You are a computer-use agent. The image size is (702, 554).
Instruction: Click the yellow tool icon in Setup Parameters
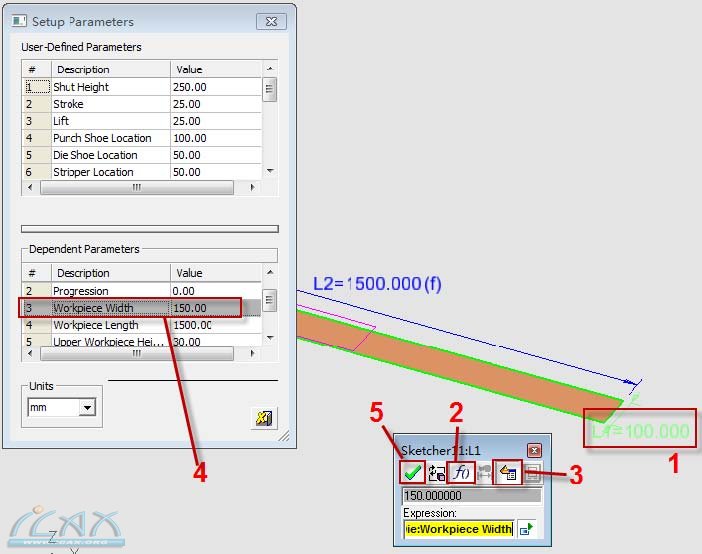pyautogui.click(x=264, y=418)
